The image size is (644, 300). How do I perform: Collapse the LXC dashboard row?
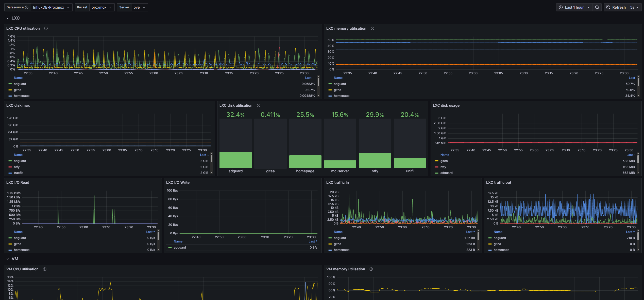(x=8, y=18)
